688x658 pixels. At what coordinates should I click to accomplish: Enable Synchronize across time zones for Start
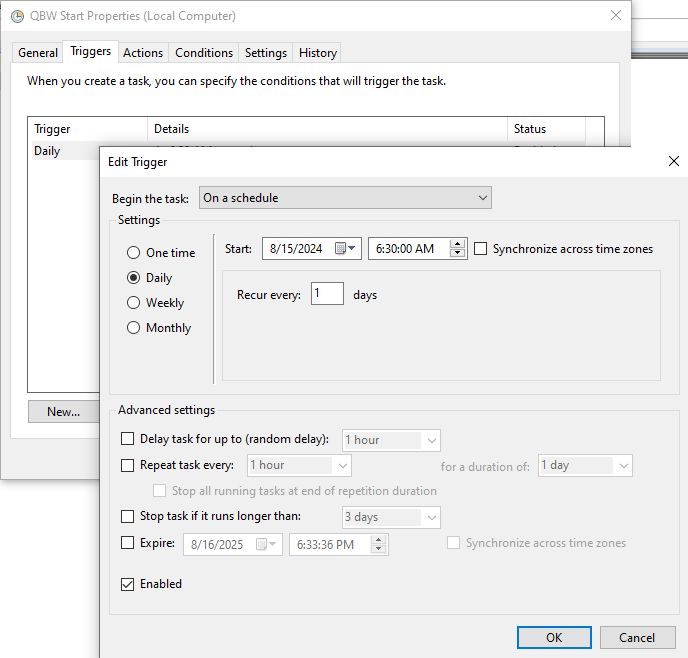(481, 249)
